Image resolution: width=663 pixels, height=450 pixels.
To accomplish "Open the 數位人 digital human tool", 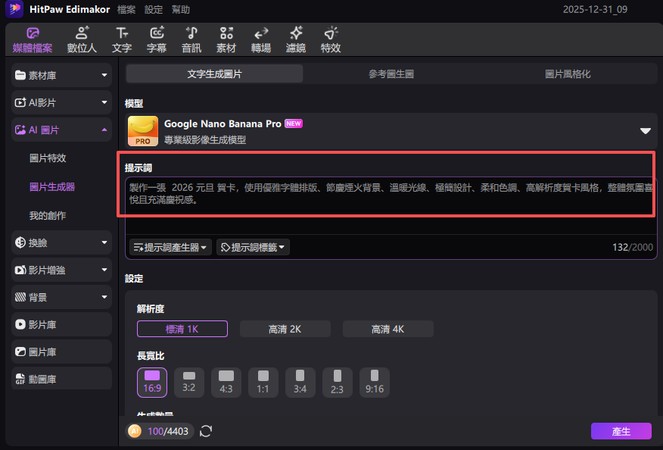I will [x=82, y=40].
